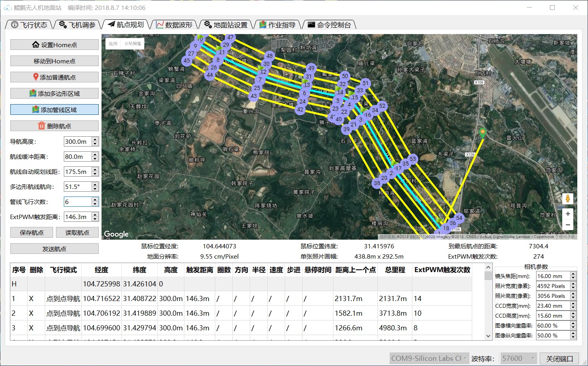Zoom out the map with the minus button

(x=568, y=225)
